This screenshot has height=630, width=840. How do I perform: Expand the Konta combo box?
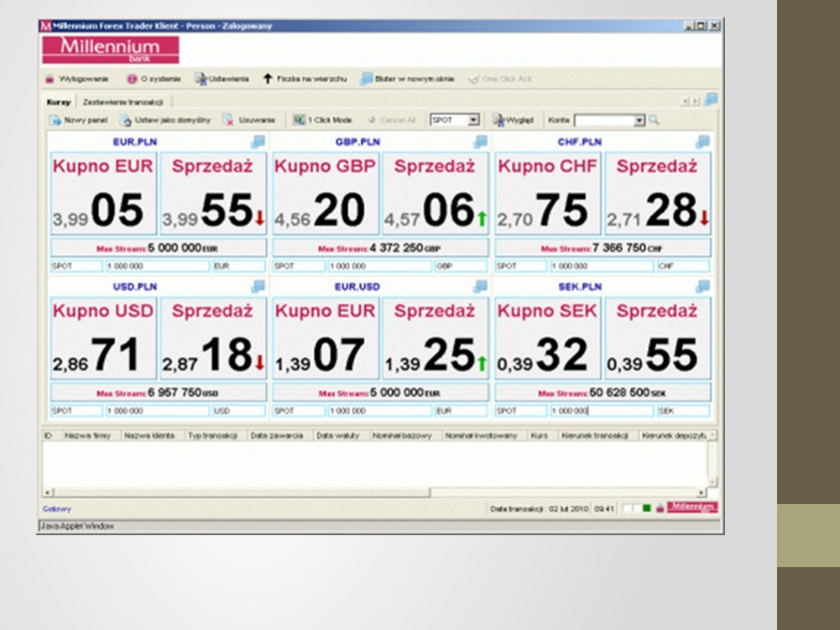(x=639, y=121)
